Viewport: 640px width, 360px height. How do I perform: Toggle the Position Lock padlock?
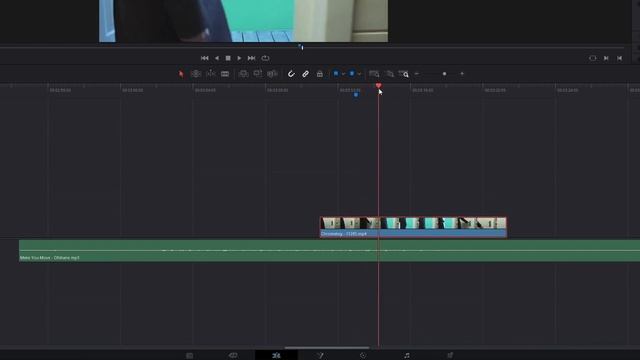[x=320, y=74]
